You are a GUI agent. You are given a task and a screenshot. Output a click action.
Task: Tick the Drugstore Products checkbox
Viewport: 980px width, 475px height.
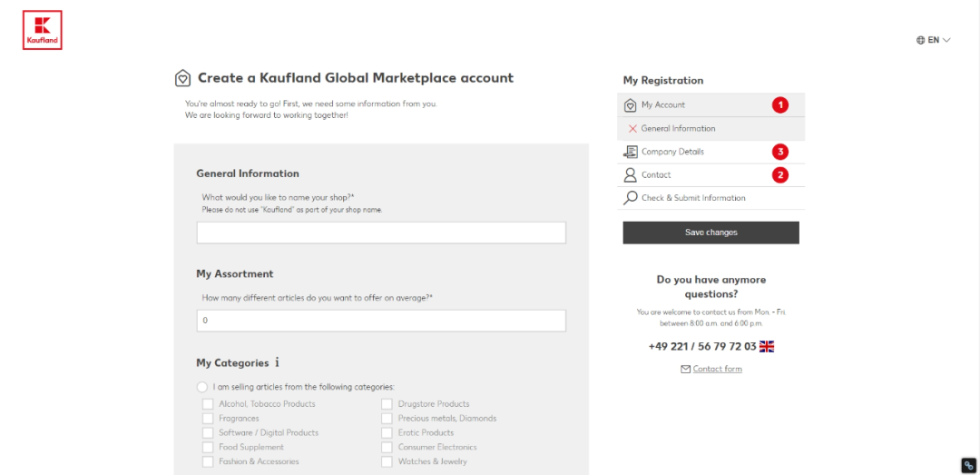387,404
